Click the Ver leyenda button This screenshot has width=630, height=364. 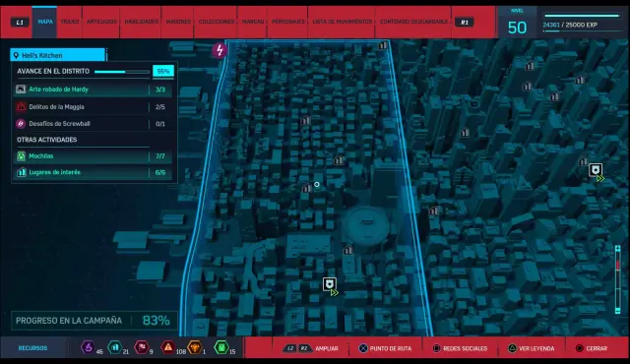[x=532, y=348]
